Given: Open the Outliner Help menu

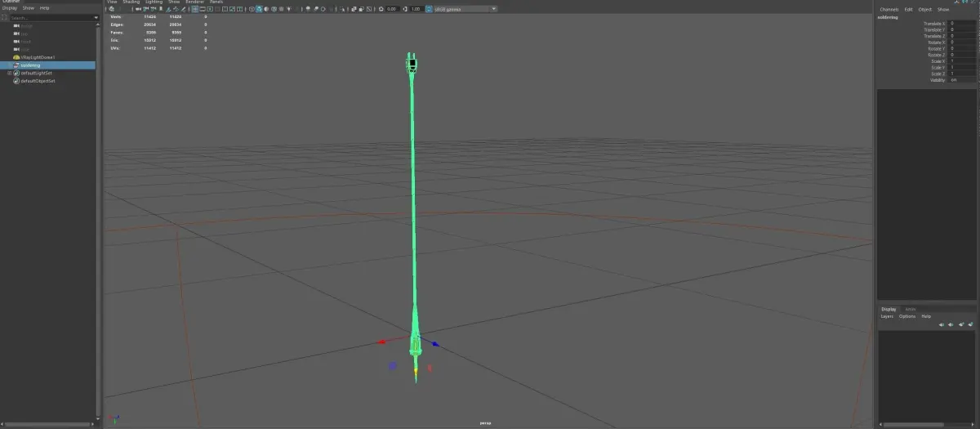Looking at the screenshot, I should click(44, 7).
